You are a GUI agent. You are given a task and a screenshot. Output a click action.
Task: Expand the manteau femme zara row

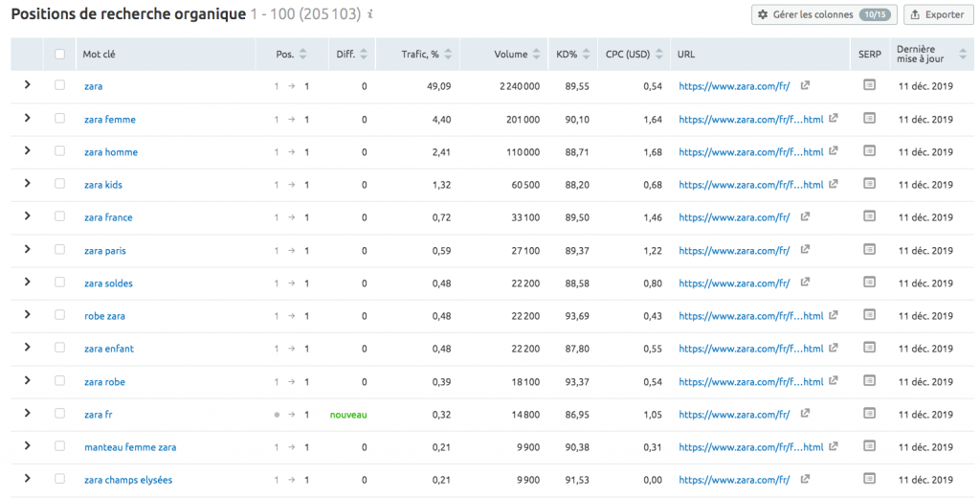pos(27,445)
